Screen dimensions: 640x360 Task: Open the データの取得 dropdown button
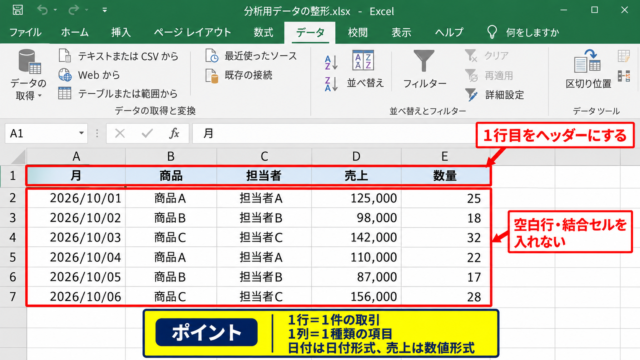point(28,75)
